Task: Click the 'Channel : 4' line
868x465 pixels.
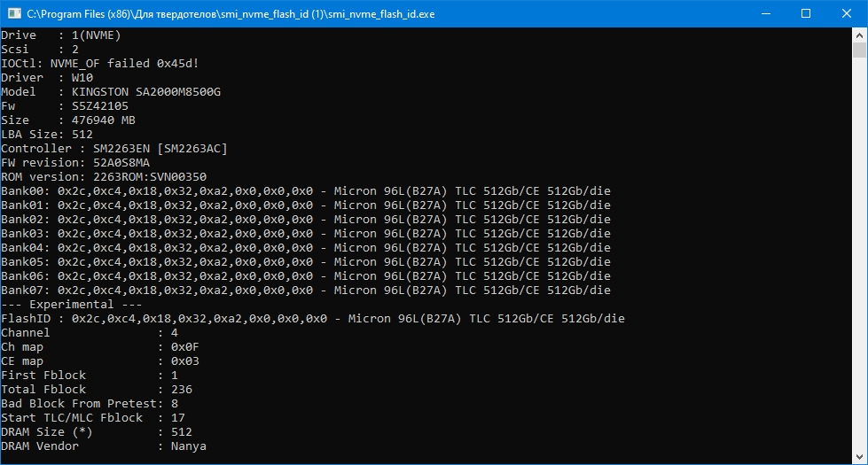Action: (x=90, y=333)
